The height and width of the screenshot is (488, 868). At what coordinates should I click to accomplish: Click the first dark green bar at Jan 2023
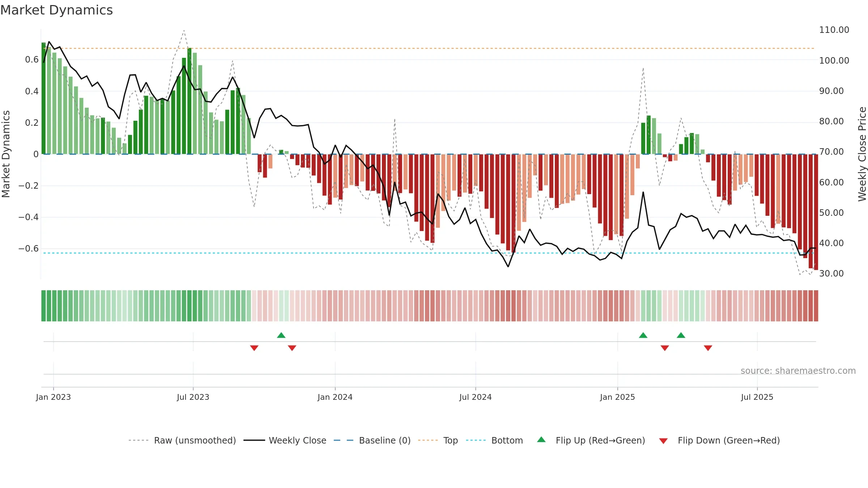point(43,98)
